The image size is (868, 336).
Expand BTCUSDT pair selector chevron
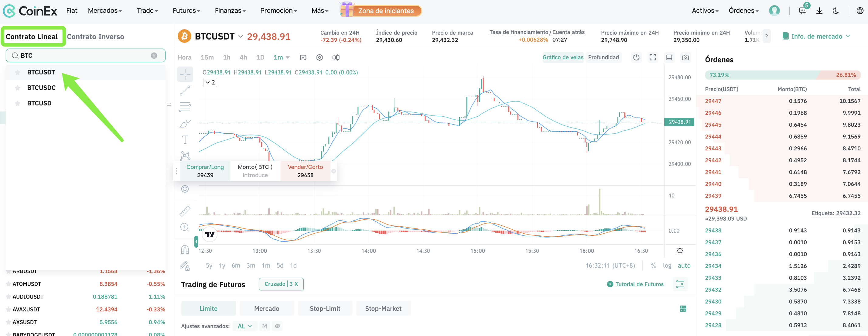[x=241, y=36]
